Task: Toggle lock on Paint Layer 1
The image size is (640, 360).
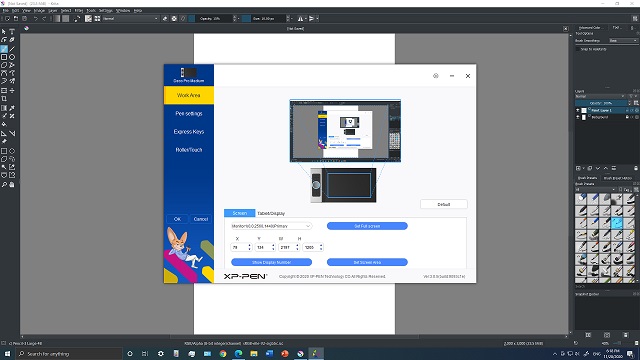Action: [627, 110]
